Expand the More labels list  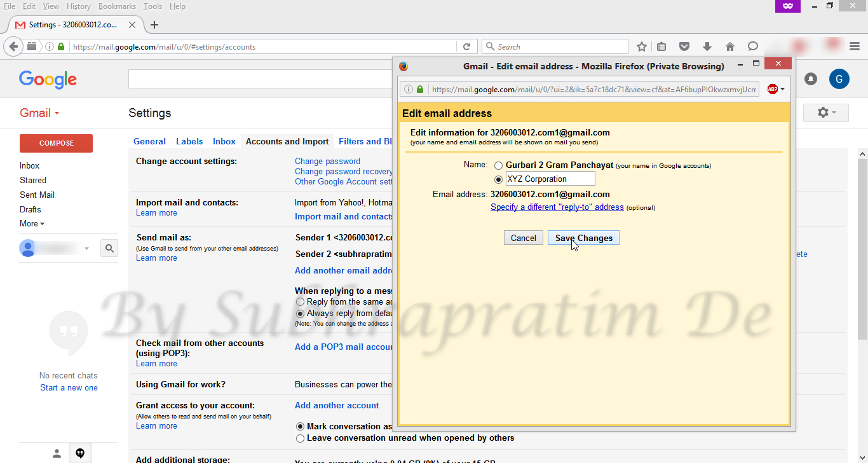coord(32,224)
